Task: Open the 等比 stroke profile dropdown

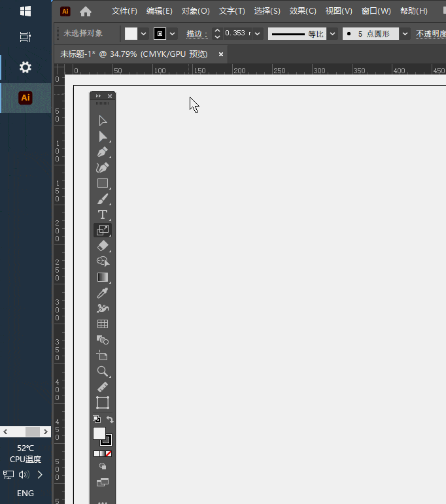Action: 333,33
